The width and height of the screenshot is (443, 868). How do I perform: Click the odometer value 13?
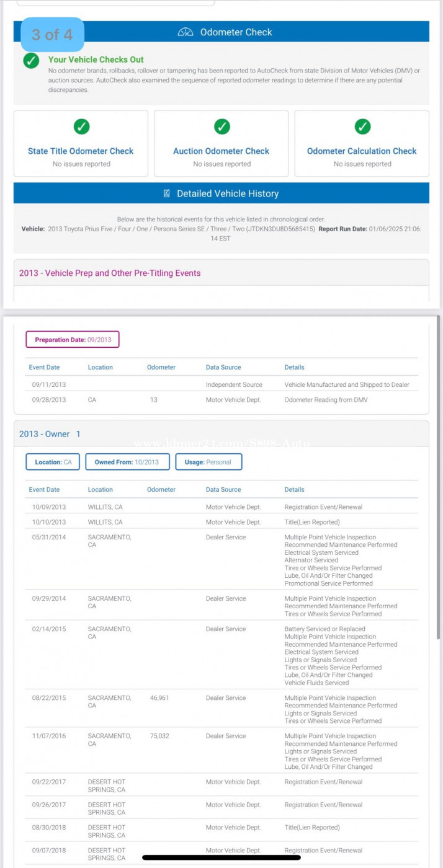coord(154,400)
